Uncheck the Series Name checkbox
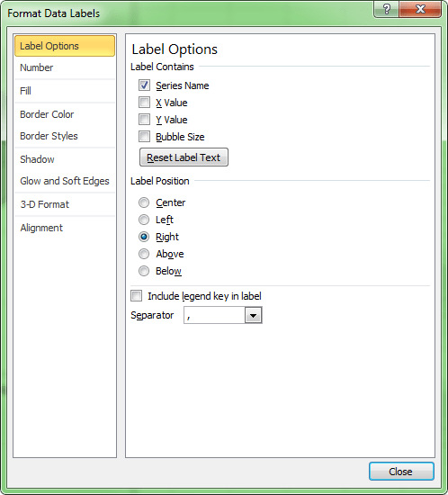Viewport: 448px width, 495px height. pos(144,85)
